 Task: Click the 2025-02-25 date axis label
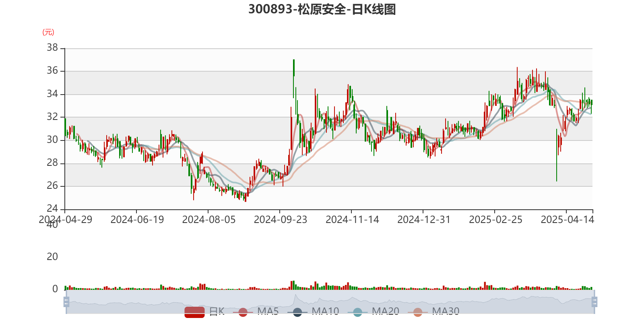tap(495, 220)
